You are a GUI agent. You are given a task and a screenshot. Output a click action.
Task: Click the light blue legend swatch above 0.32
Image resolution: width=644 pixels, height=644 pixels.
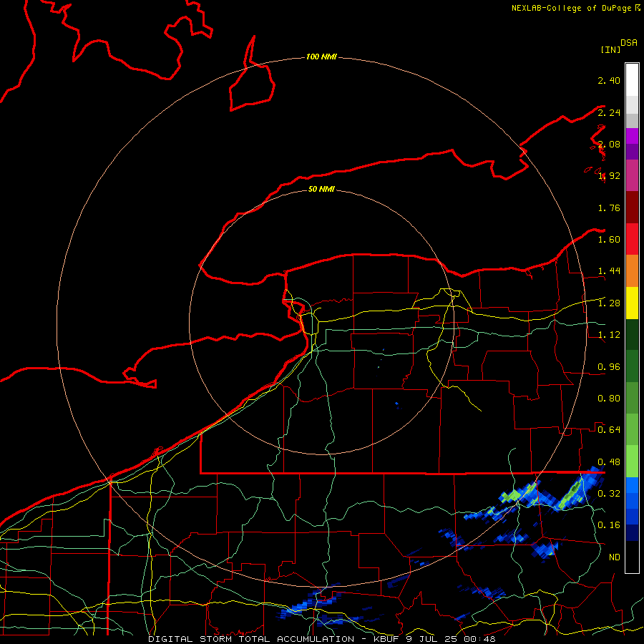[632, 485]
